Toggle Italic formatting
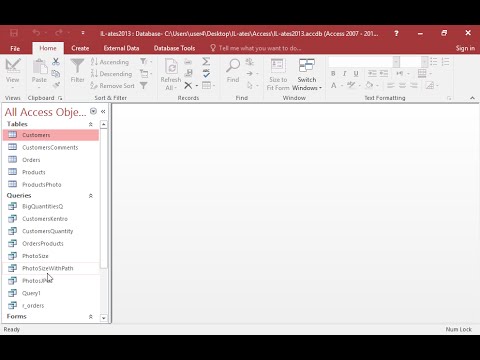 click(344, 73)
